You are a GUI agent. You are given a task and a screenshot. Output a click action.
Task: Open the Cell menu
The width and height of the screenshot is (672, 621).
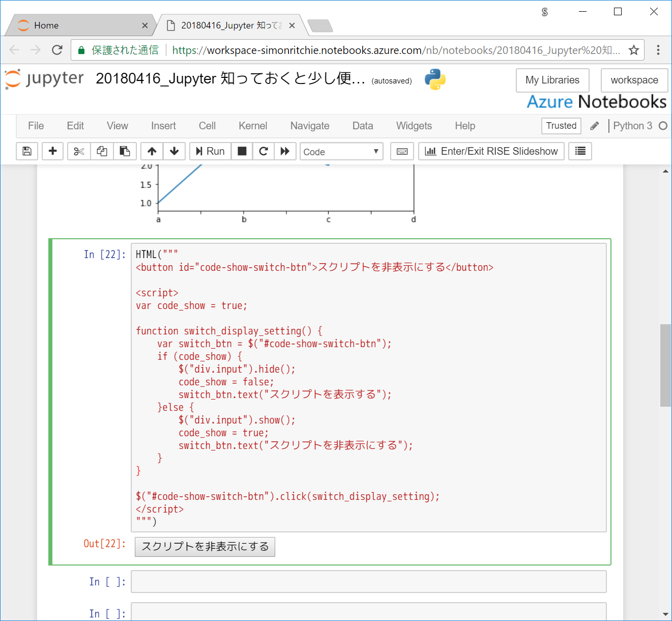coord(207,126)
